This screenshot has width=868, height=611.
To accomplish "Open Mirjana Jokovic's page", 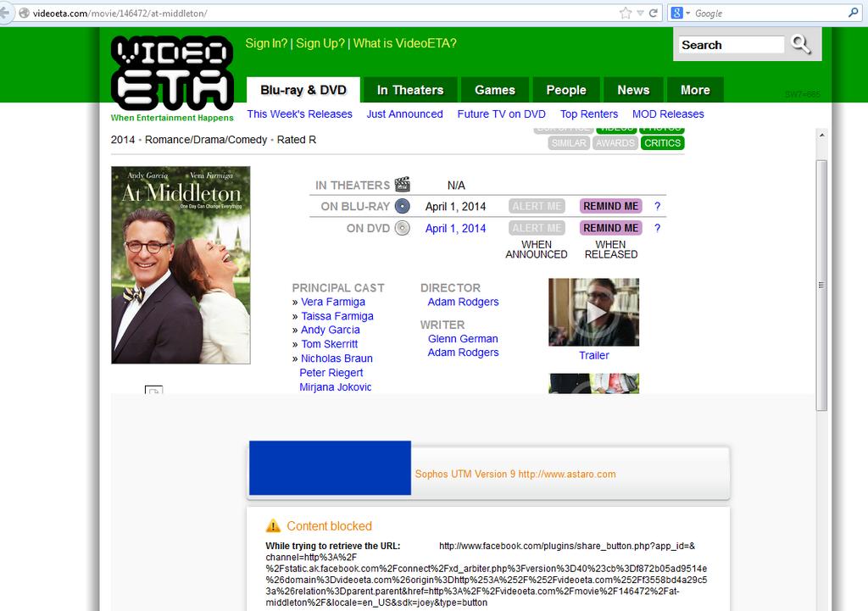I will (x=336, y=387).
